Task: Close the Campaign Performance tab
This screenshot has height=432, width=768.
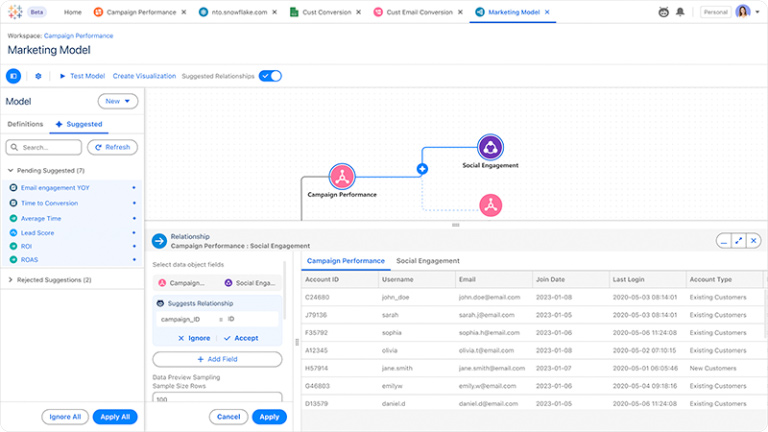Action: click(x=184, y=12)
